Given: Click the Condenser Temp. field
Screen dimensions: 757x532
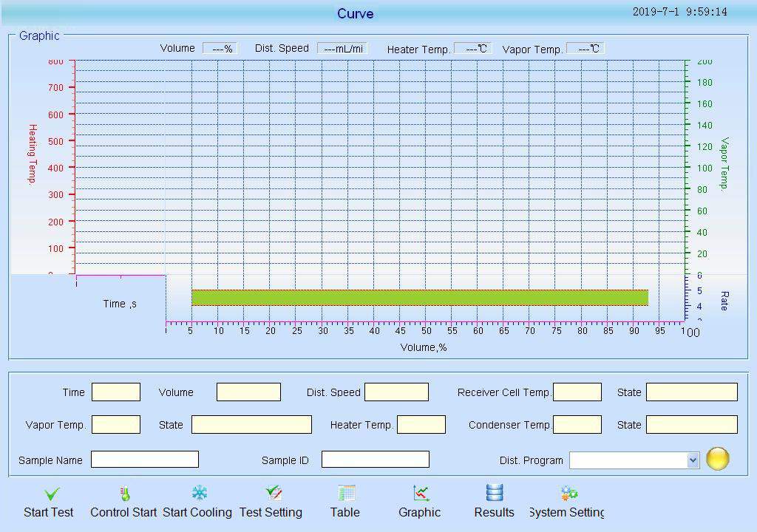Looking at the screenshot, I should pos(577,425).
